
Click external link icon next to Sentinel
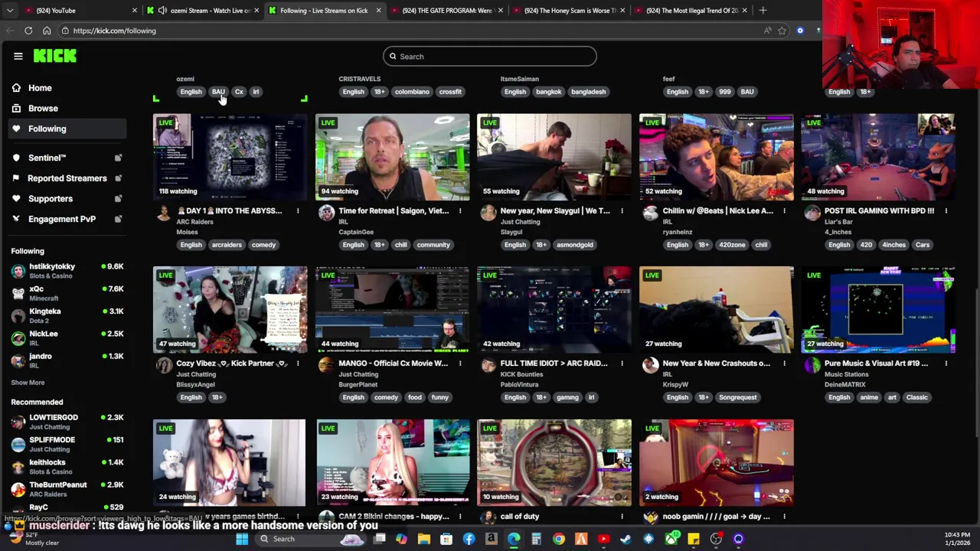(x=118, y=158)
